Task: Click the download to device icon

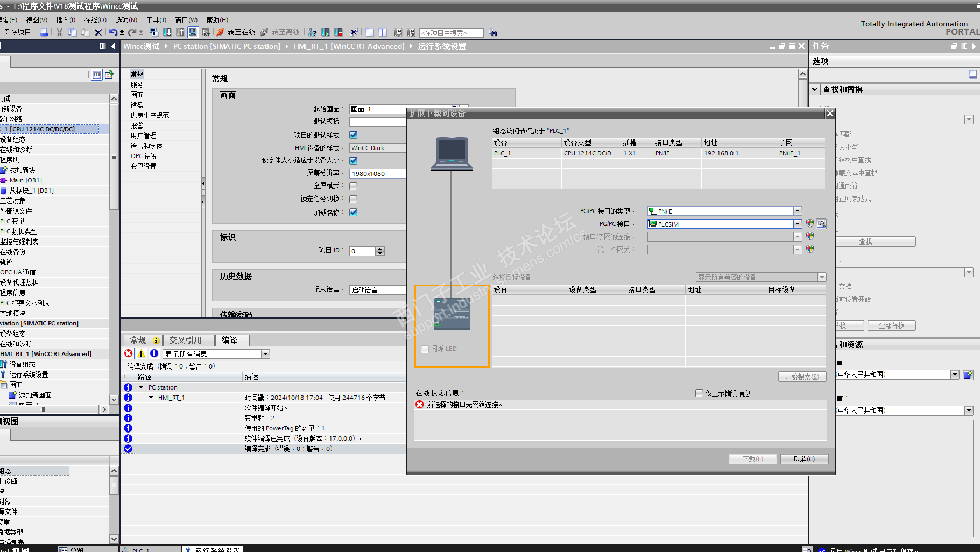Action: click(x=167, y=32)
